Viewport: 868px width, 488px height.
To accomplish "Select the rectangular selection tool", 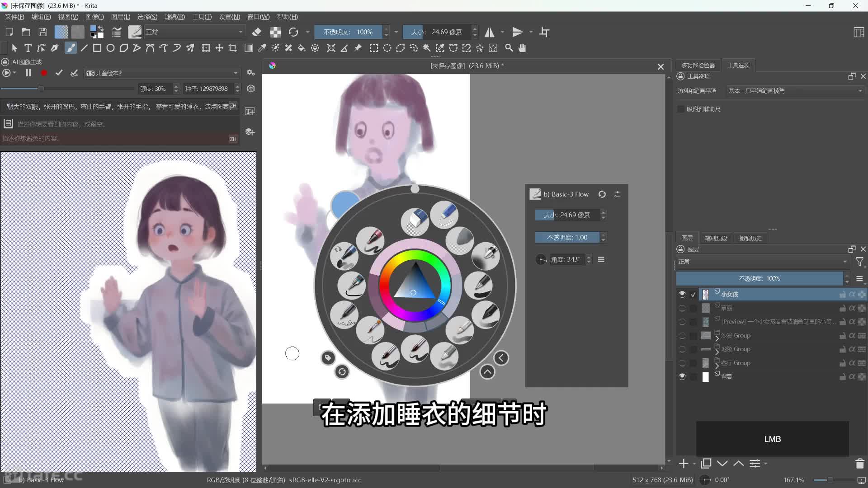I will pyautogui.click(x=374, y=48).
